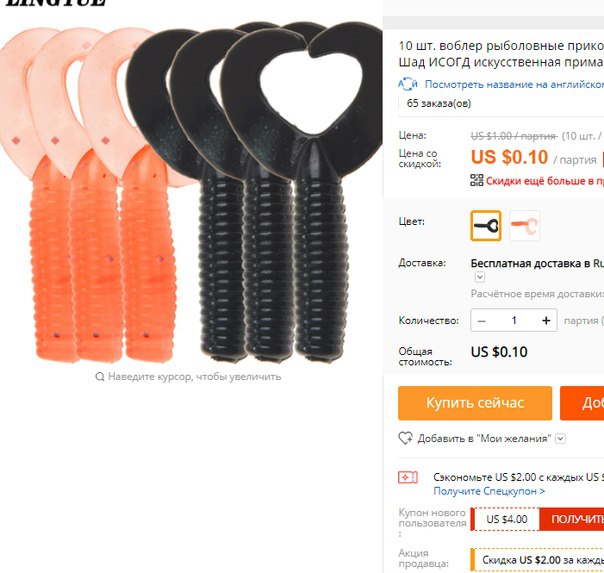This screenshot has height=573, width=604.
Task: Click the main fishing lure product image
Action: point(191,191)
